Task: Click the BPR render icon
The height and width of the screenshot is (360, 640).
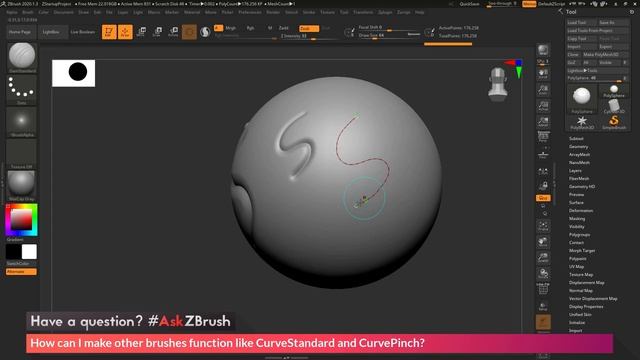Action: click(543, 50)
